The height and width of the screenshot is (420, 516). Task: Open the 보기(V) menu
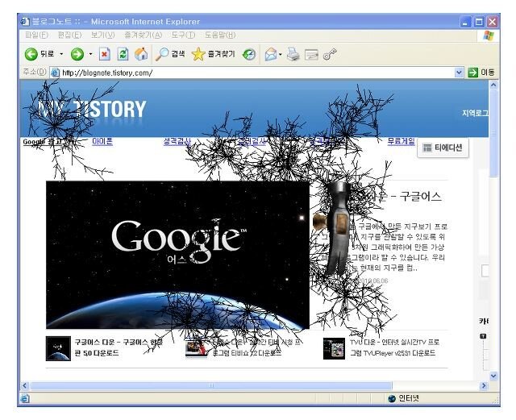coord(102,35)
